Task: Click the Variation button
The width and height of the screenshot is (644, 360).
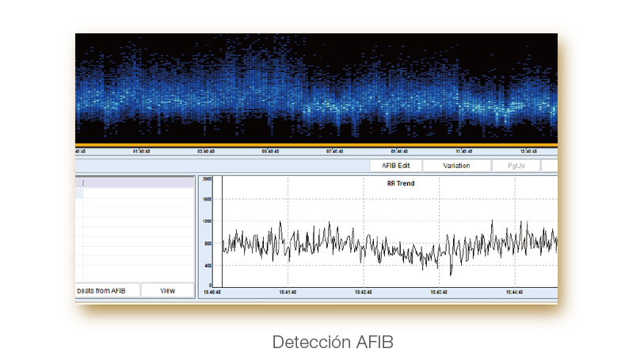Action: coord(455,166)
